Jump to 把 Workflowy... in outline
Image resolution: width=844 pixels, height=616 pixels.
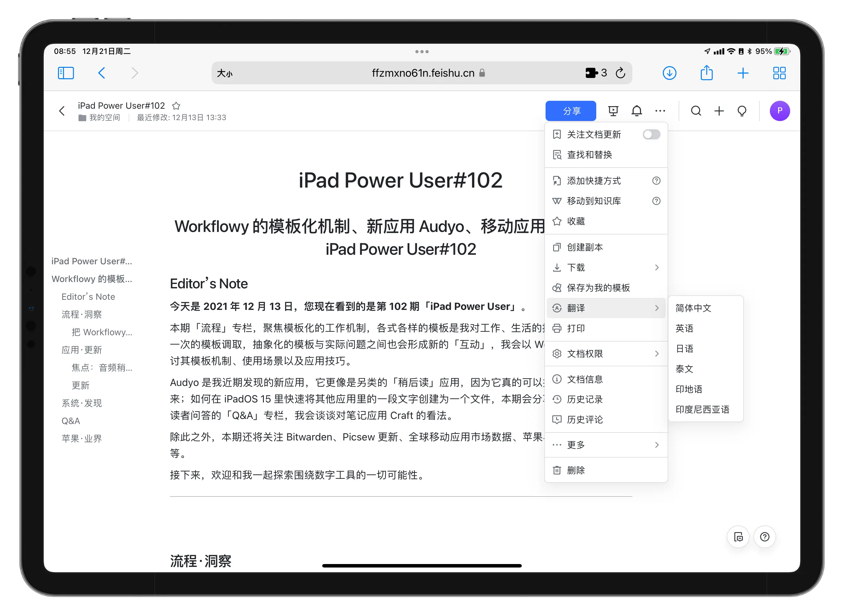click(x=102, y=332)
